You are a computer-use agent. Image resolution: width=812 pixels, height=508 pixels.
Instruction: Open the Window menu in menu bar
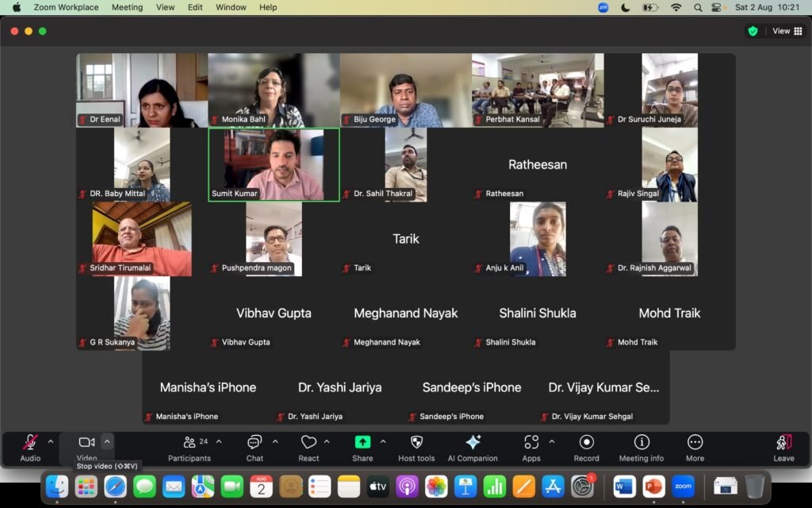pos(231,7)
